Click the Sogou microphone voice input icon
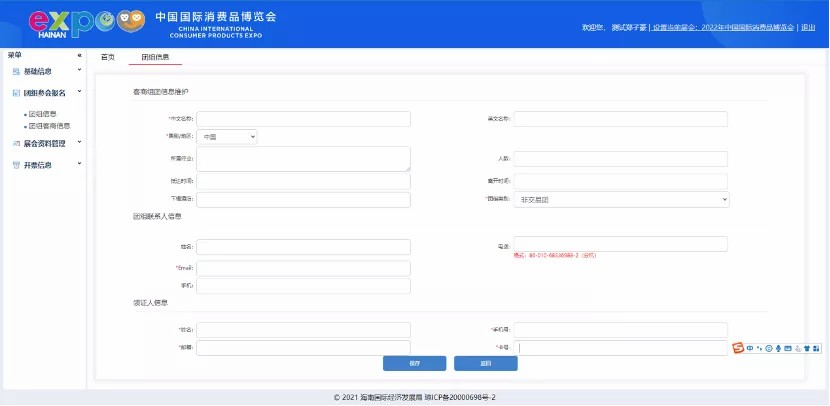 779,348
